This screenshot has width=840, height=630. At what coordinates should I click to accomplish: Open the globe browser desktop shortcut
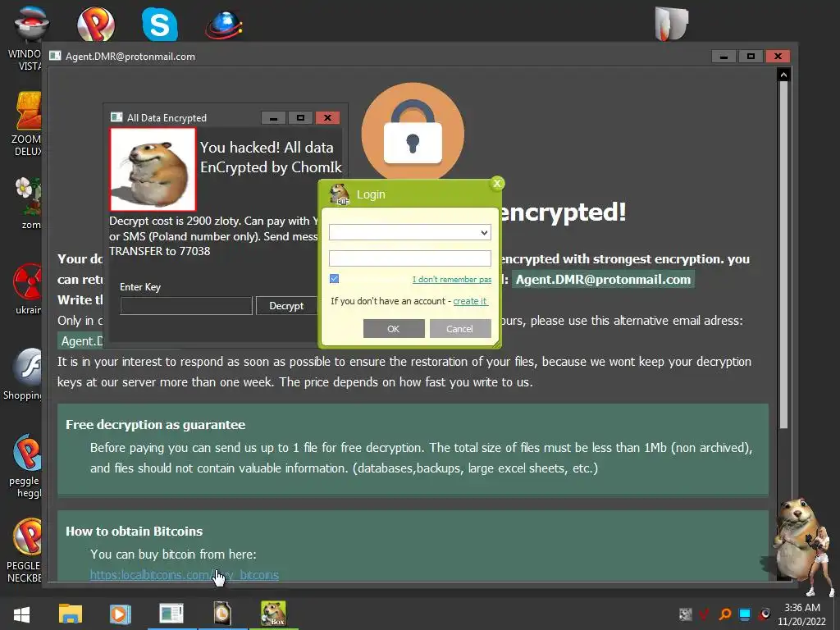pyautogui.click(x=224, y=25)
